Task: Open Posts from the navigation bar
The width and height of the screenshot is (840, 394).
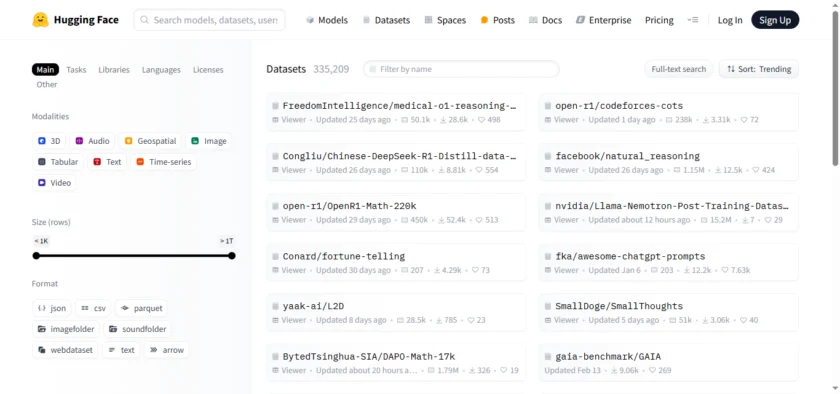Action: (498, 20)
